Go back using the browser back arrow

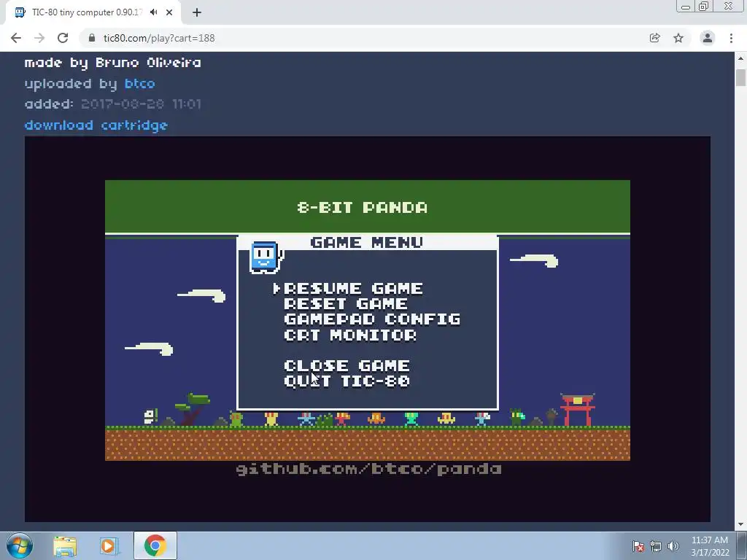coord(16,38)
